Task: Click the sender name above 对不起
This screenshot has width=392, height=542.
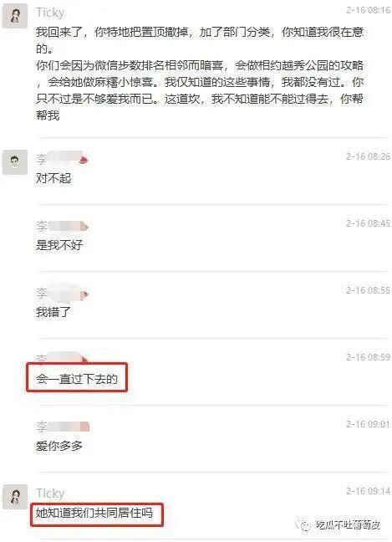Action: click(62, 159)
